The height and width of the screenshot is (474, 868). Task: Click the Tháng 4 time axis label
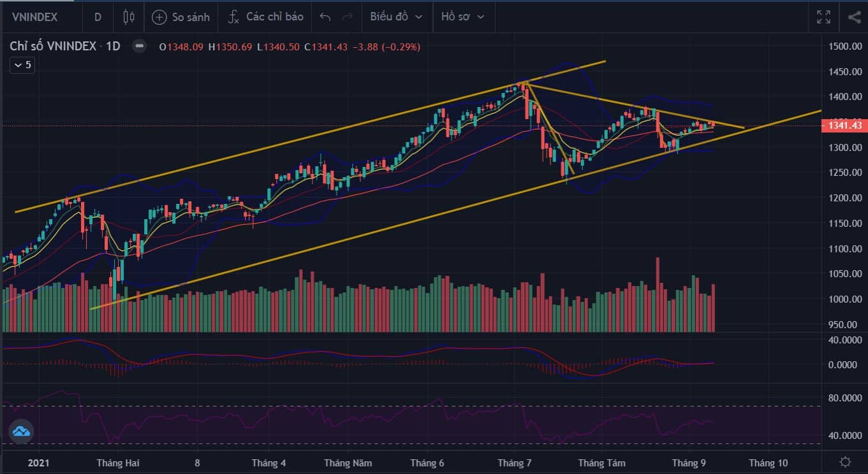268,463
